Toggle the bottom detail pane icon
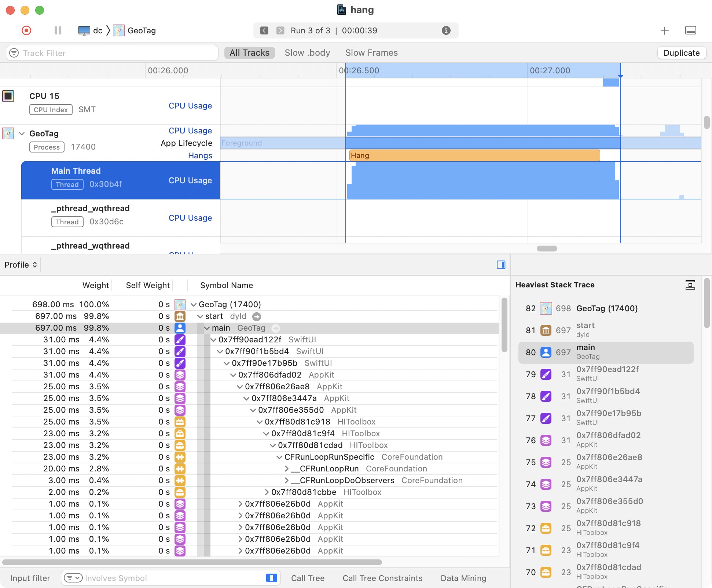Image resolution: width=712 pixels, height=588 pixels. point(690,30)
